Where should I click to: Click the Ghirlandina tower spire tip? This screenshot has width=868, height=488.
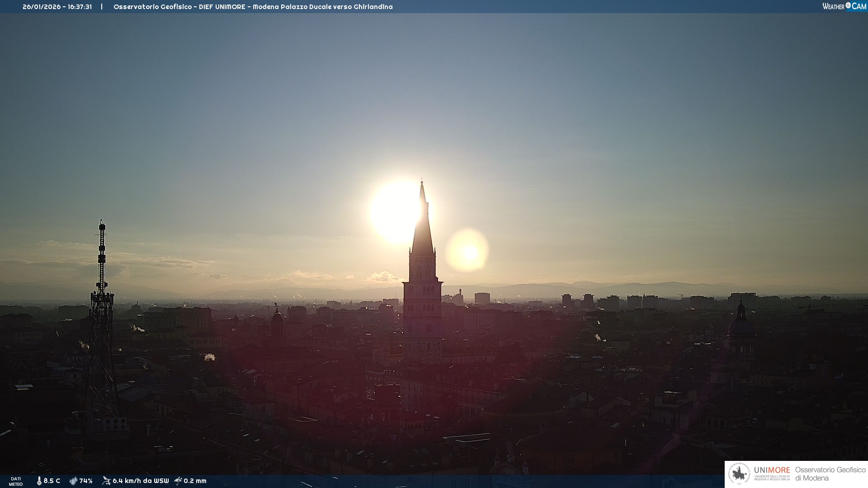[x=422, y=182]
